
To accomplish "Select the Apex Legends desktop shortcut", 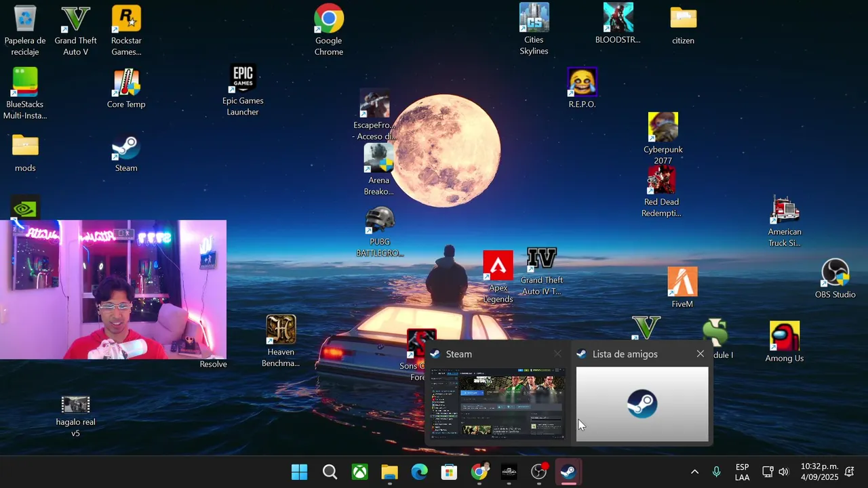I will coord(498,277).
